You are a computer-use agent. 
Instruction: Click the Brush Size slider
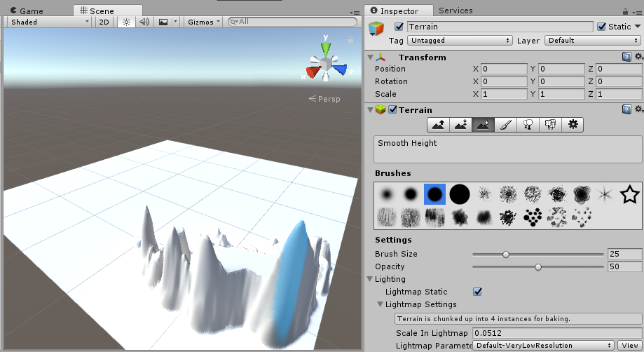(537, 254)
